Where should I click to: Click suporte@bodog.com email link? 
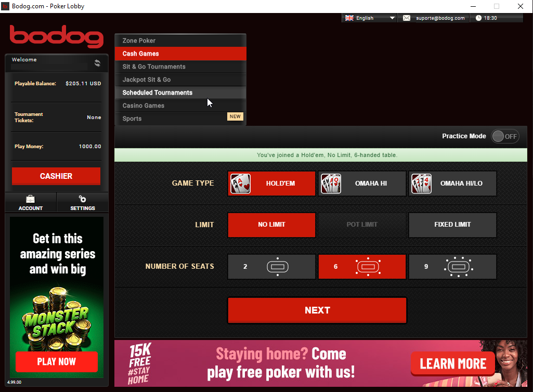[440, 18]
